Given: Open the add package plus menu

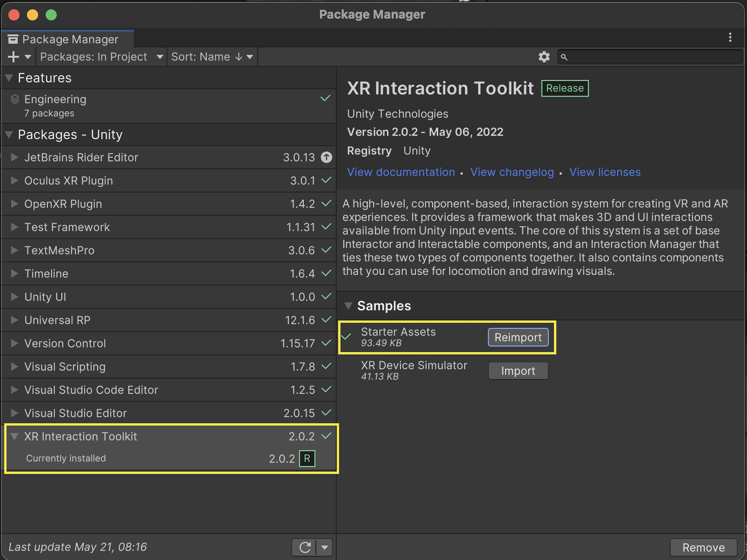Looking at the screenshot, I should pos(20,57).
